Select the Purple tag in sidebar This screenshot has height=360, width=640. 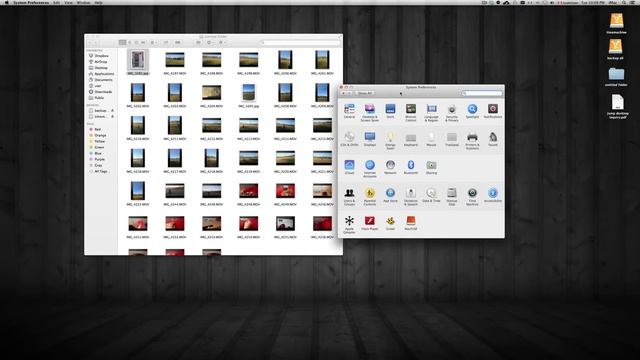[x=97, y=160]
